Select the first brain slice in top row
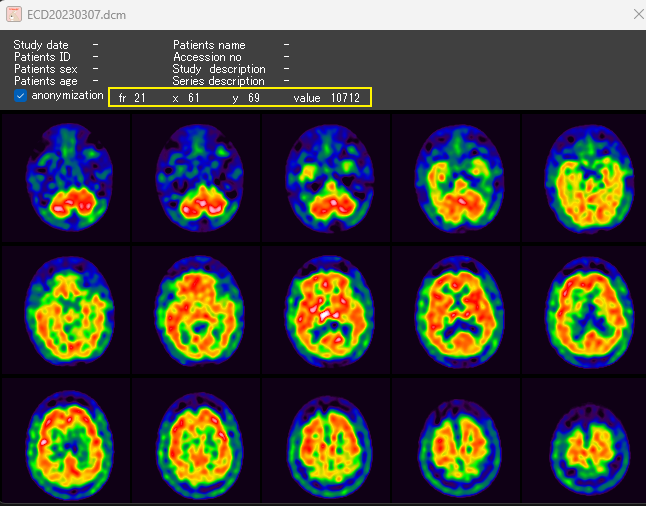 coord(66,177)
